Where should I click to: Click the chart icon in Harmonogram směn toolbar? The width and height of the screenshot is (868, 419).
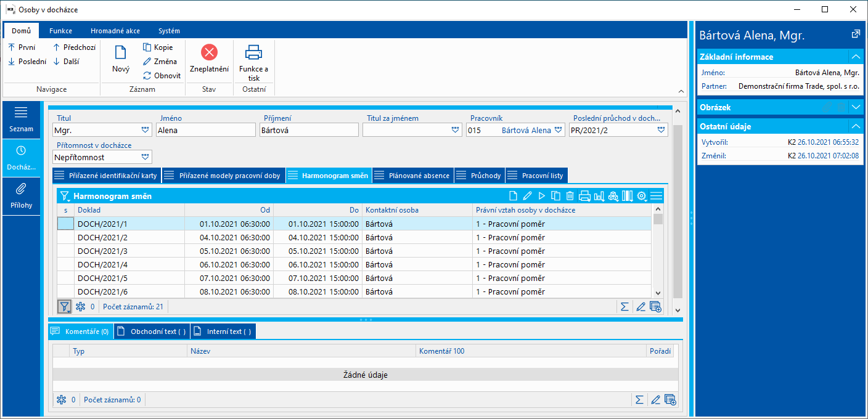pyautogui.click(x=599, y=196)
